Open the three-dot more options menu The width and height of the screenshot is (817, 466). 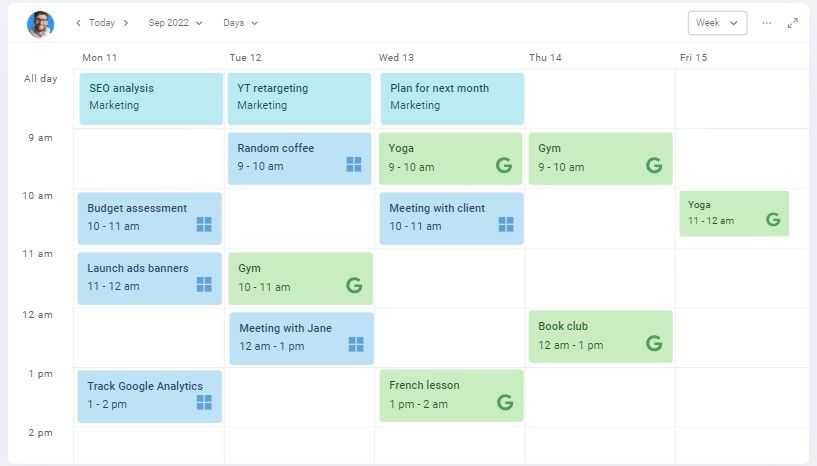point(766,23)
